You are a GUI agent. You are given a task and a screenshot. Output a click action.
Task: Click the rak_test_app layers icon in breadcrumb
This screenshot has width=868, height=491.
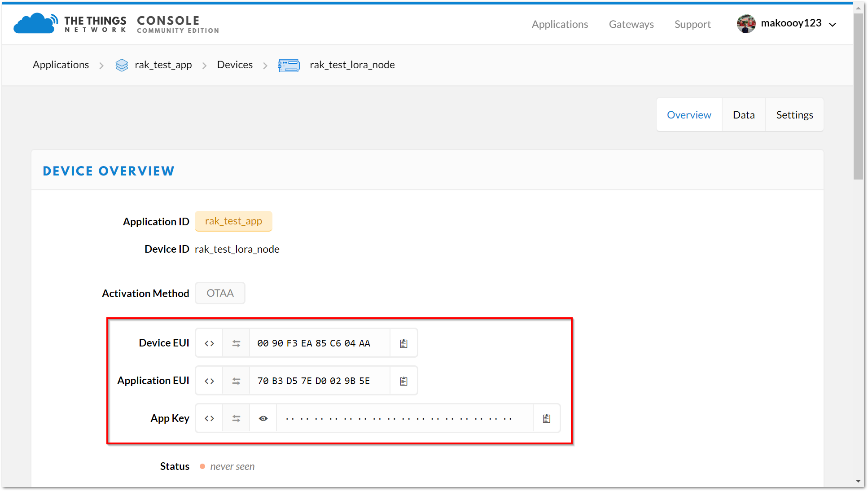click(x=122, y=65)
